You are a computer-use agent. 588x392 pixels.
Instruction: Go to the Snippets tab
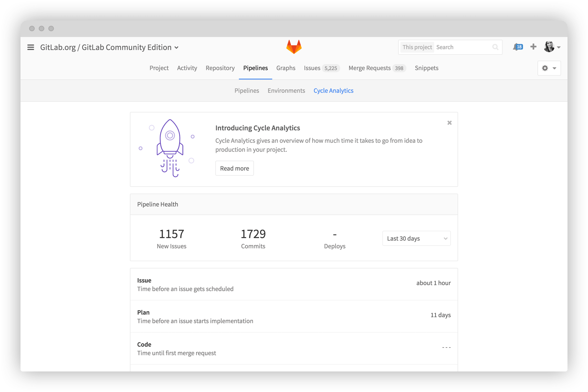426,68
